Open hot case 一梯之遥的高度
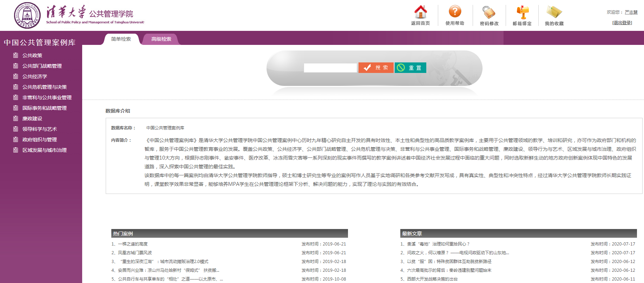Image resolution: width=644 pixels, height=283 pixels. click(x=133, y=244)
